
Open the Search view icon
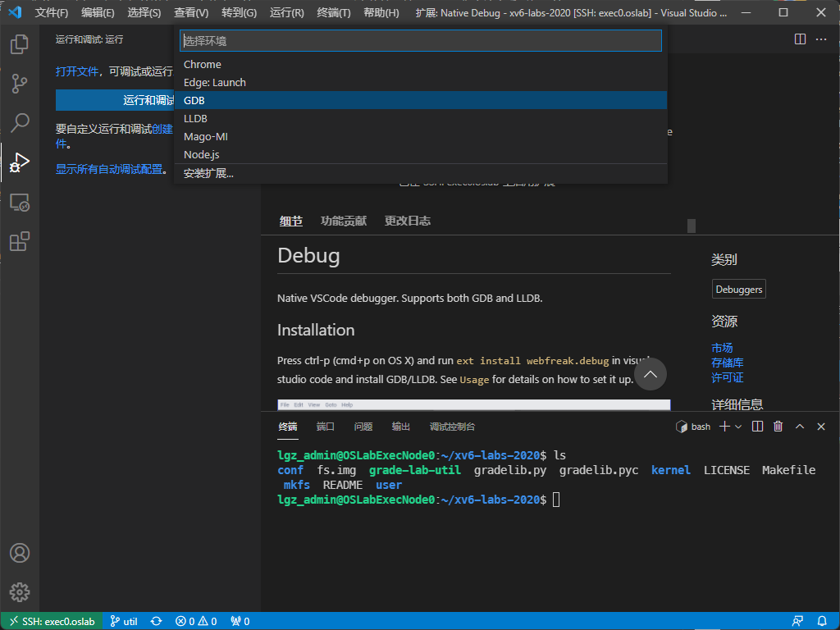coord(20,123)
